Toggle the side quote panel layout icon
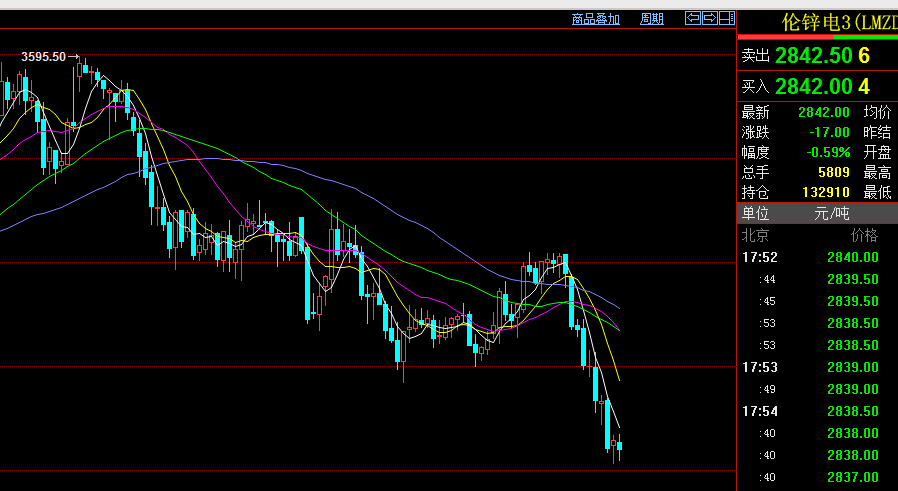This screenshot has width=898, height=491. [x=727, y=18]
